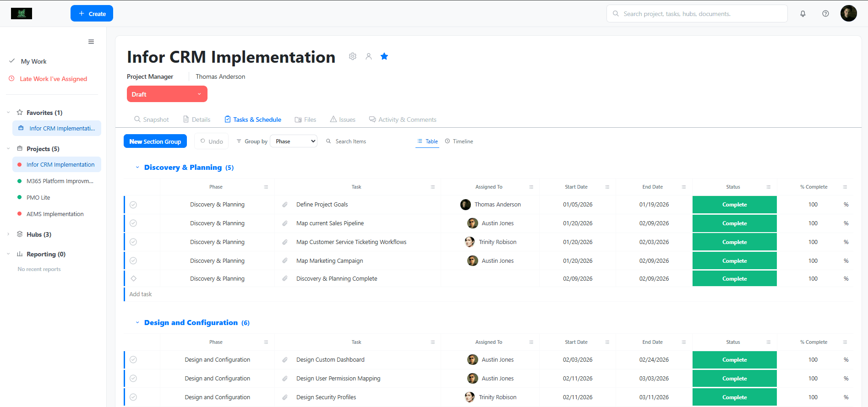This screenshot has height=407, width=868.
Task: Open M365 Platform Improvm... project
Action: (x=60, y=181)
